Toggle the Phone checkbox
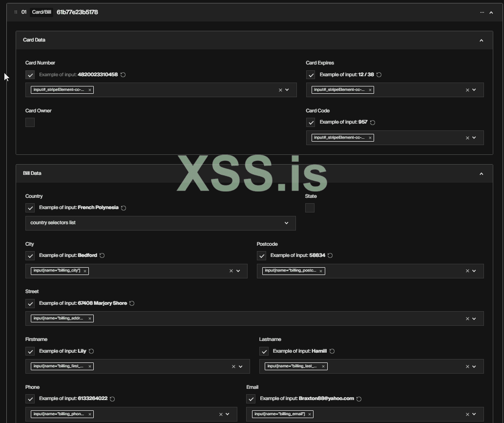The image size is (504, 423). tap(30, 399)
